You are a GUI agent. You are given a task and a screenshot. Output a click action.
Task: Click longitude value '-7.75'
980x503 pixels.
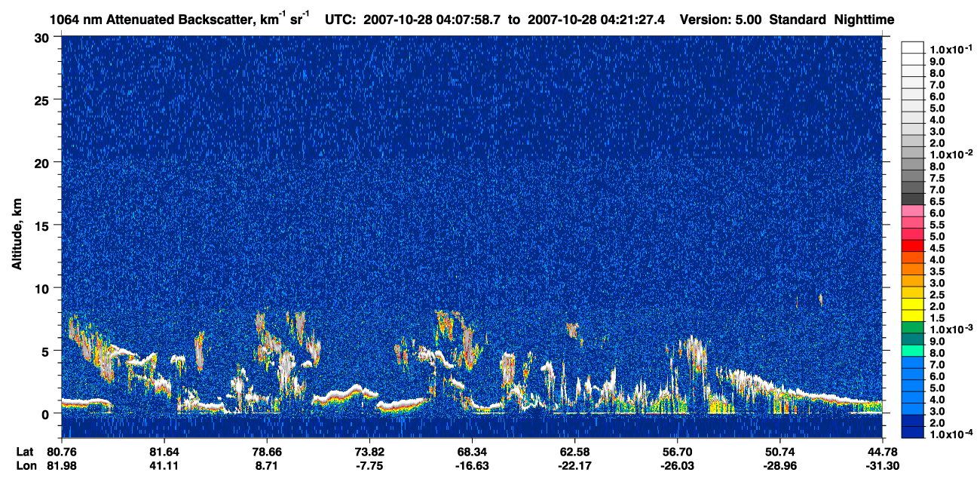[369, 465]
